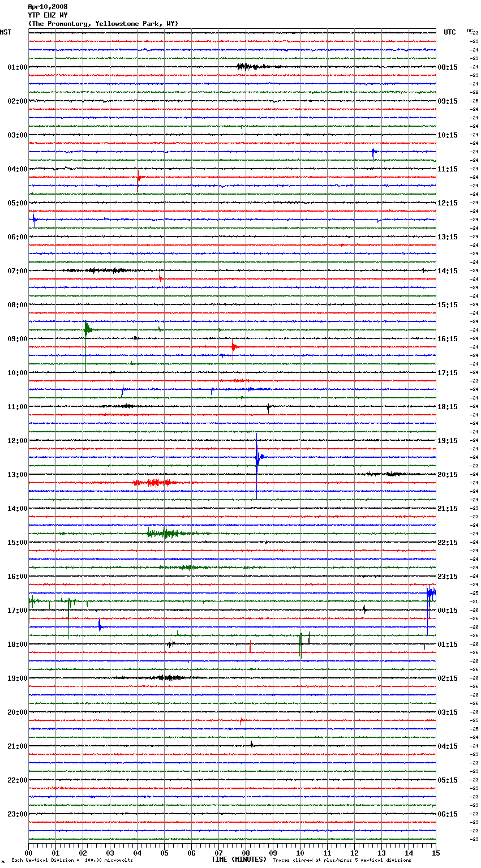Select 'Each Vertical Division = 100.00 microvolts' note
Viewport: 481px width, 868px height.
pos(72,860)
